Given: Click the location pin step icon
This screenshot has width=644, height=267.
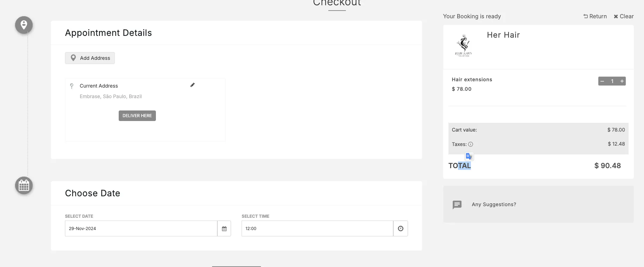Looking at the screenshot, I should [x=24, y=25].
